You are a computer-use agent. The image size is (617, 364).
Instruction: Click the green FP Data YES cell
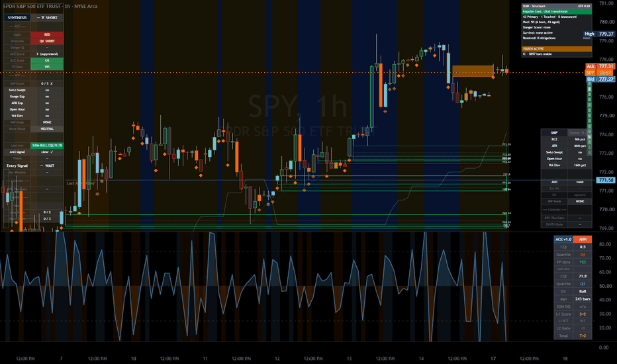pyautogui.click(x=47, y=67)
